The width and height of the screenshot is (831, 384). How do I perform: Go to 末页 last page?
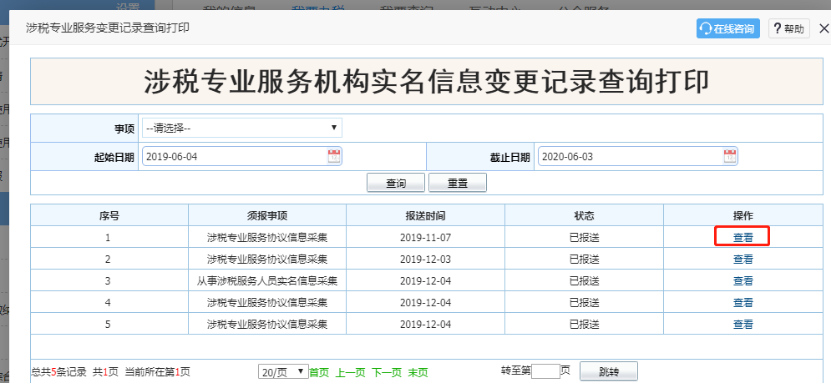point(418,372)
